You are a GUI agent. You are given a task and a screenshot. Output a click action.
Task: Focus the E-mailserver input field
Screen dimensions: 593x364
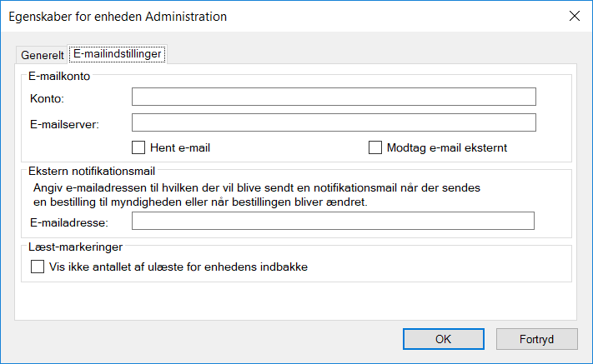334,123
